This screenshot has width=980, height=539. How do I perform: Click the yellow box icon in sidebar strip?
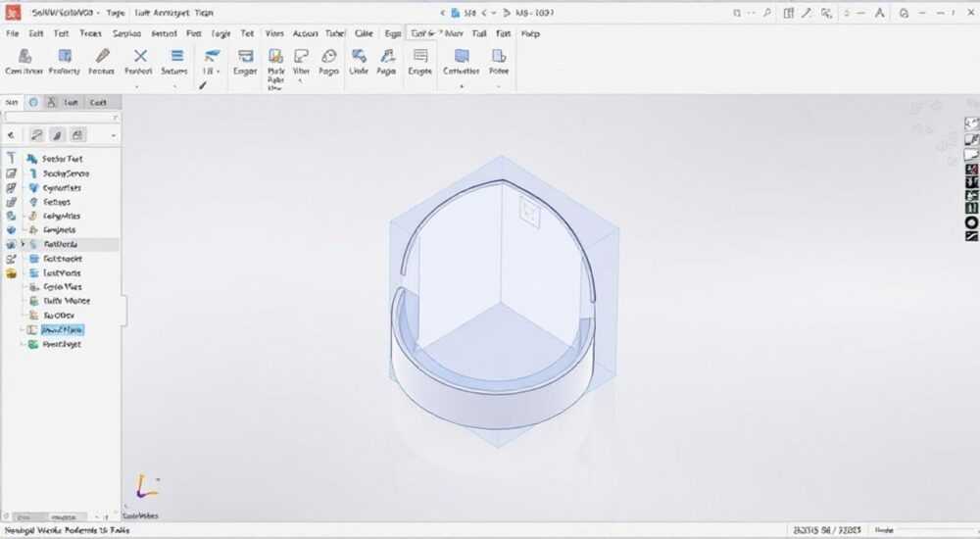11,272
